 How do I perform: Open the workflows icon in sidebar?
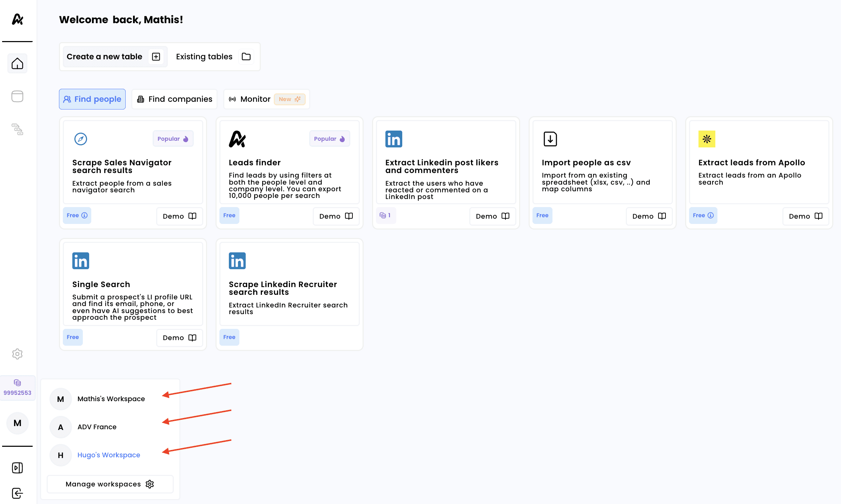[x=17, y=129]
